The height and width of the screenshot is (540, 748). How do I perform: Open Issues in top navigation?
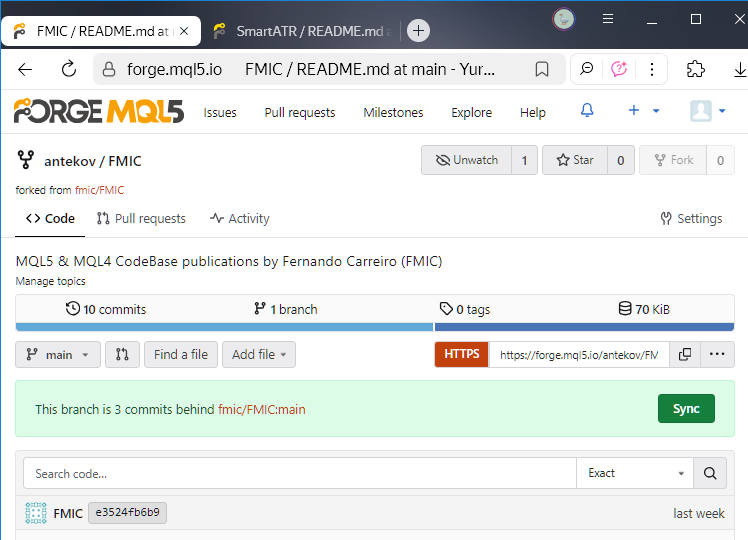pos(220,113)
